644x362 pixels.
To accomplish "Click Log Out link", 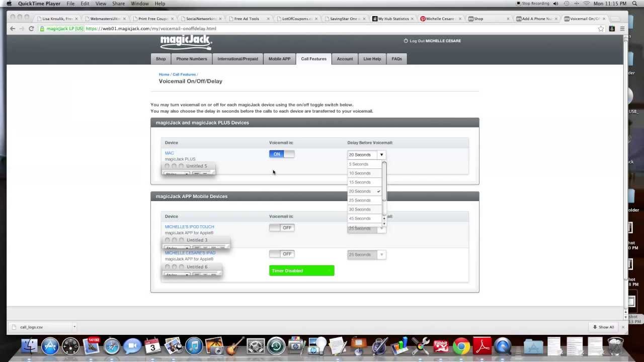I will 417,41.
